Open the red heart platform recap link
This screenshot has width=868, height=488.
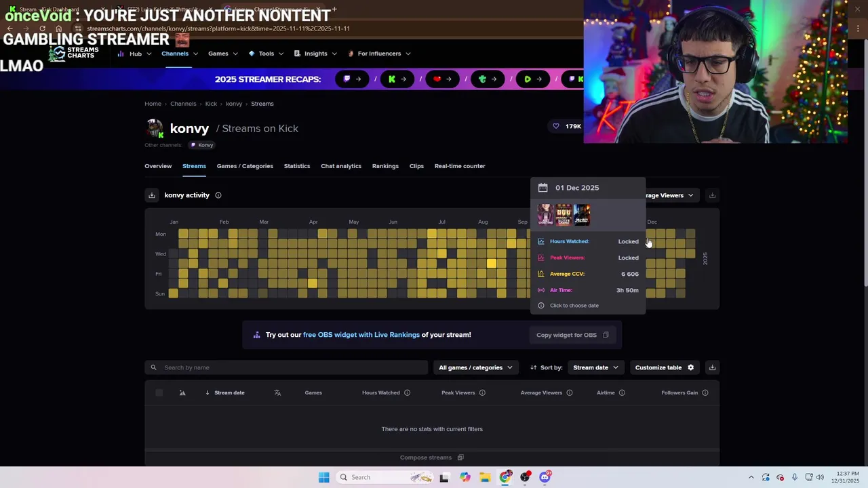443,79
